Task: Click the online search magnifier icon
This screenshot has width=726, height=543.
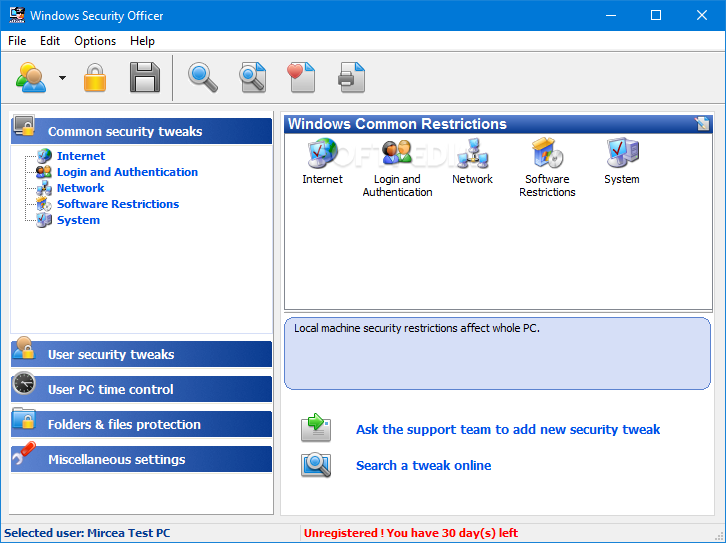Action: (316, 465)
